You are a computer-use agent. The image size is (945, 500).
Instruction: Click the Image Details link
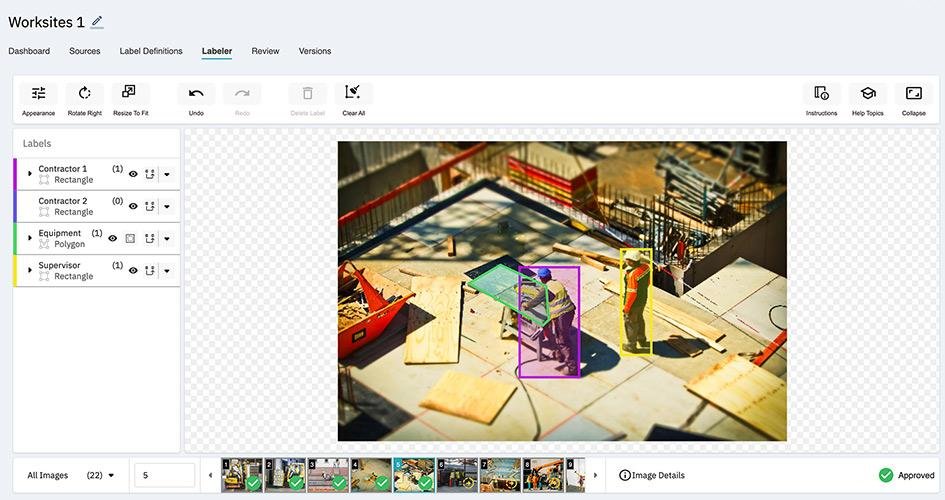[x=652, y=475]
